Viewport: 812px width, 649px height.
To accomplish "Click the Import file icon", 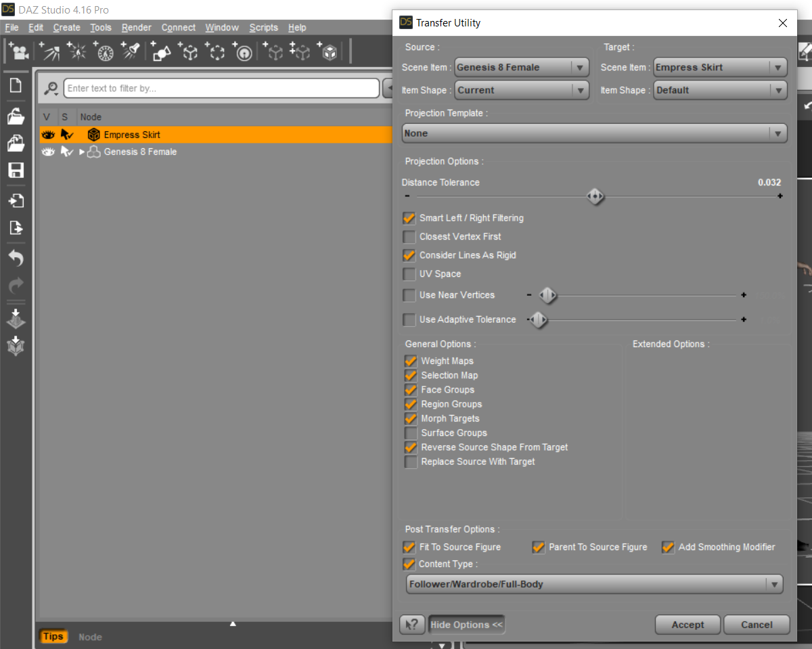I will pos(16,200).
